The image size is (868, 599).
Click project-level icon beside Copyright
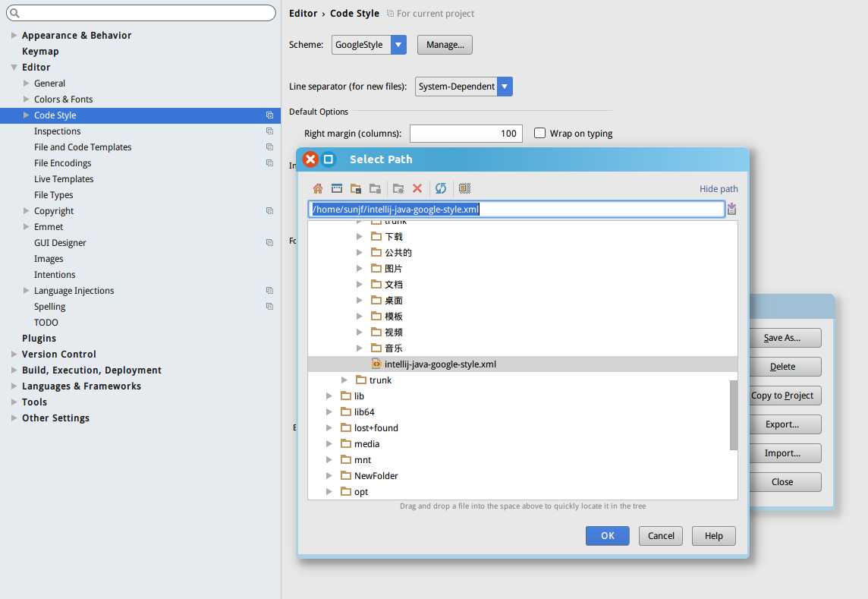(x=269, y=210)
